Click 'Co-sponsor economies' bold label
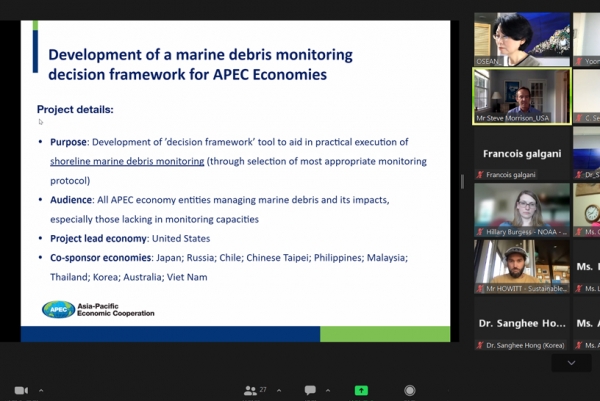Image resolution: width=600 pixels, height=401 pixels. pyautogui.click(x=101, y=258)
